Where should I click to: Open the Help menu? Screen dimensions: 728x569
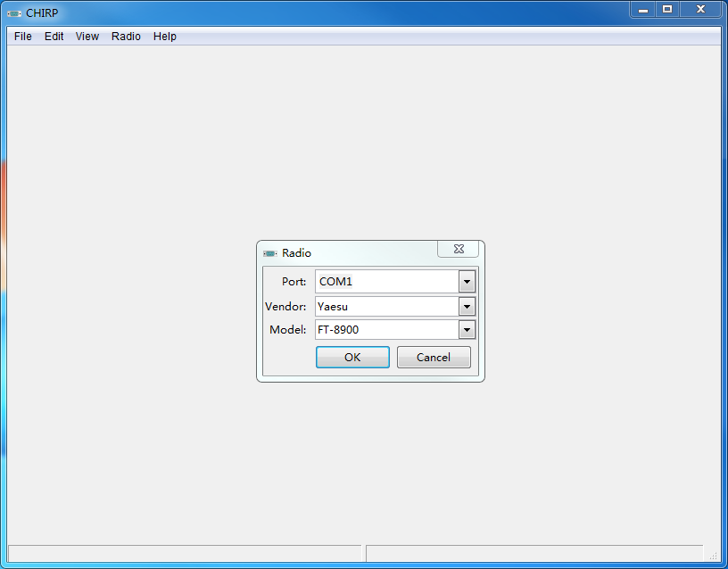point(165,37)
